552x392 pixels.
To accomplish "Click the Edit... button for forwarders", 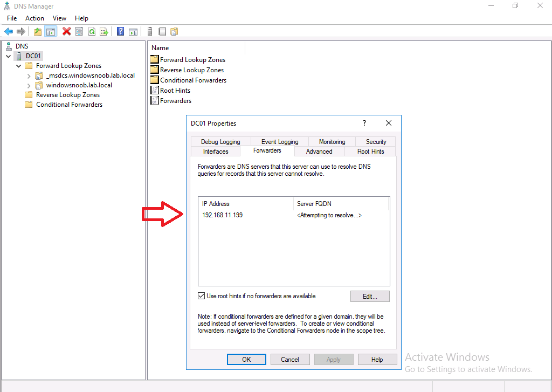I will coord(370,297).
